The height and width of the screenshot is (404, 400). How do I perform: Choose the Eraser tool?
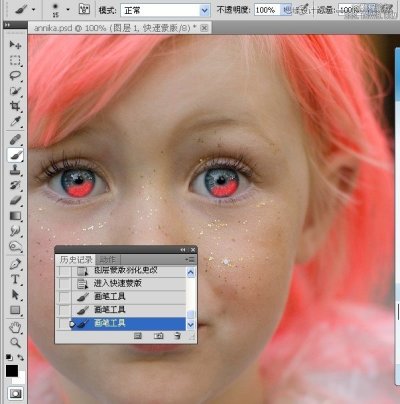(15, 200)
